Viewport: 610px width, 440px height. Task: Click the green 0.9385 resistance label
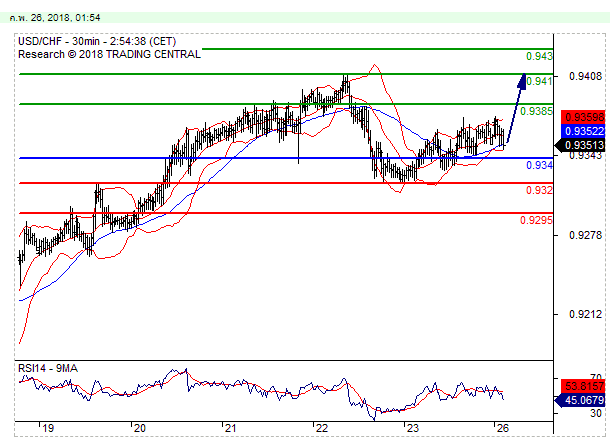pos(536,111)
